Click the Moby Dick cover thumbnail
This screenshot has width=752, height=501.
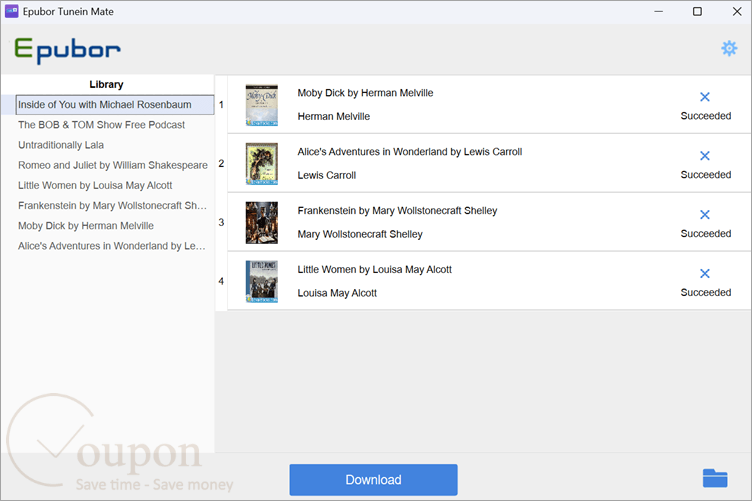click(x=262, y=105)
